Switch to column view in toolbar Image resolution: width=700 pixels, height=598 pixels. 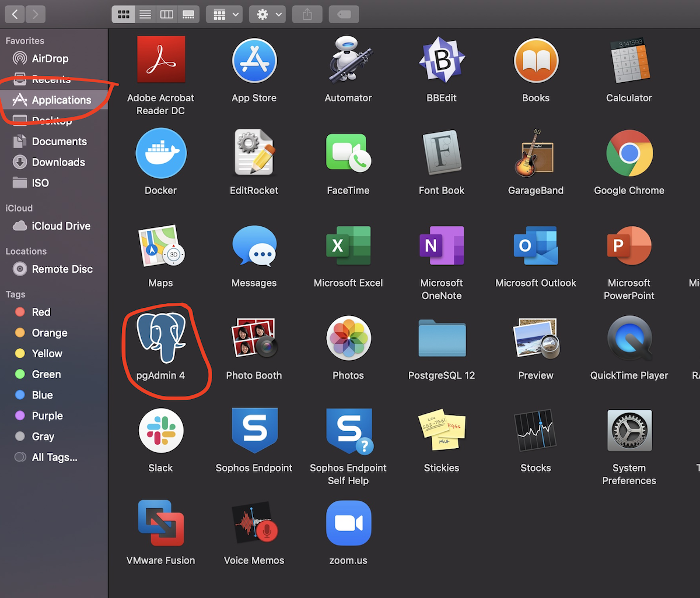click(x=167, y=15)
